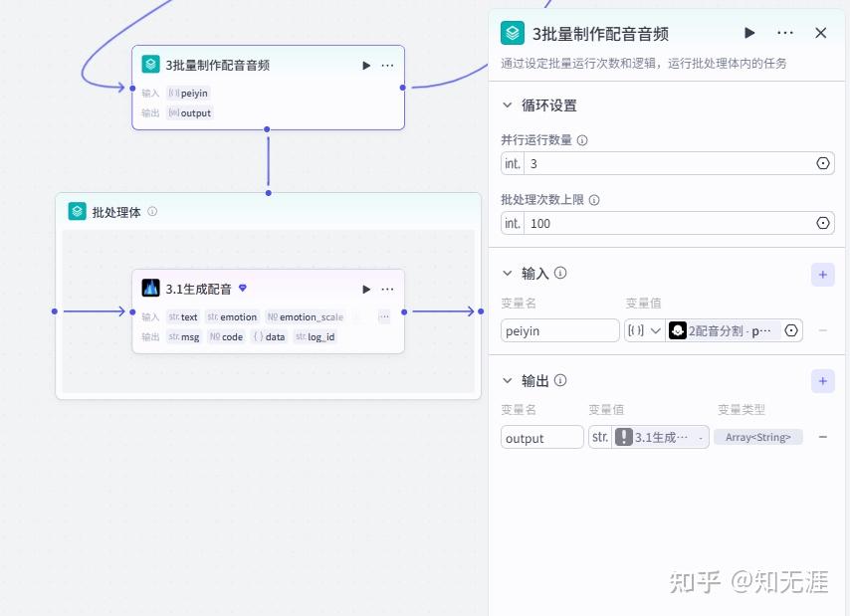Click the emotion input tag

(x=232, y=316)
